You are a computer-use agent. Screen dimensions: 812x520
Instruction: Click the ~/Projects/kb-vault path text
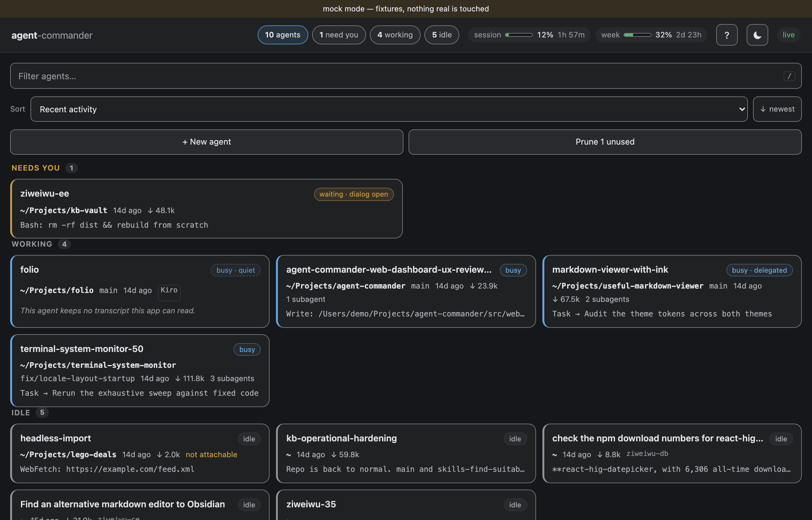pos(63,210)
